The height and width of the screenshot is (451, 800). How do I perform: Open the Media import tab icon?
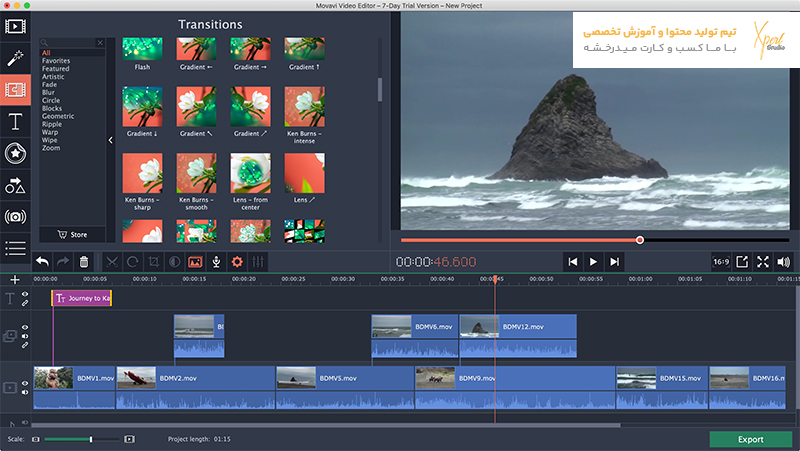pyautogui.click(x=15, y=26)
